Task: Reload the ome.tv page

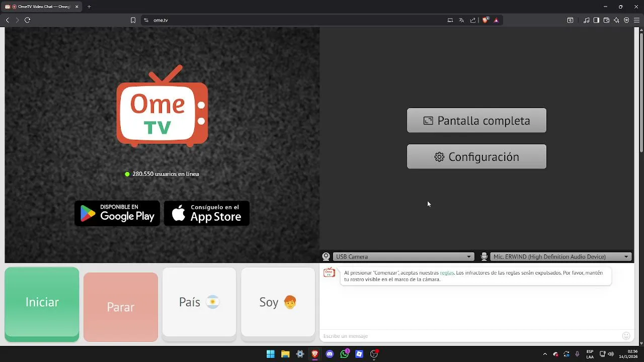Action: point(28,20)
